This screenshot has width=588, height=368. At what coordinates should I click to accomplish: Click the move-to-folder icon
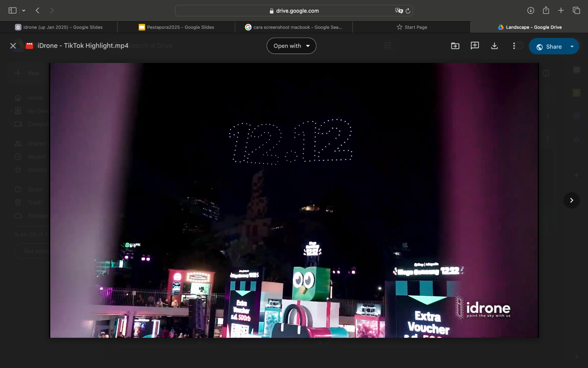[x=455, y=46]
